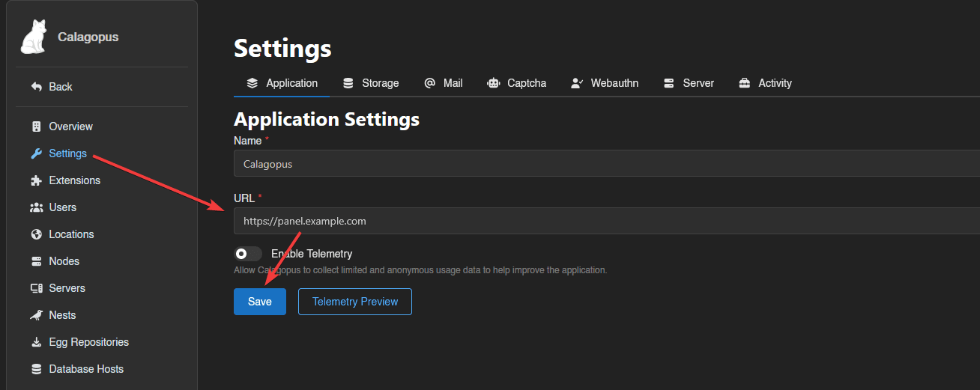Click the Egg Repositories download icon
Viewport: 980px width, 390px height.
(36, 342)
